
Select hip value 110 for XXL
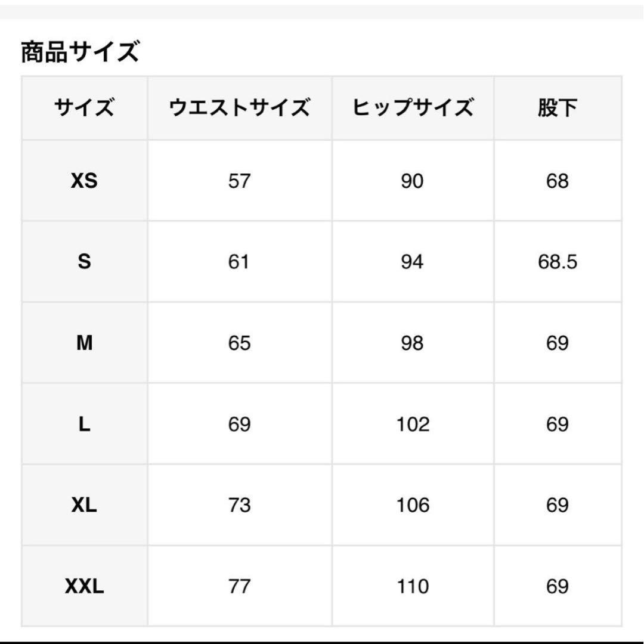click(412, 586)
